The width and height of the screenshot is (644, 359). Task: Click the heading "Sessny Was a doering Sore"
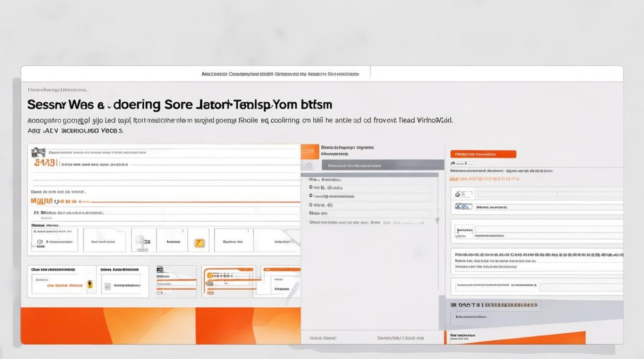[110, 104]
